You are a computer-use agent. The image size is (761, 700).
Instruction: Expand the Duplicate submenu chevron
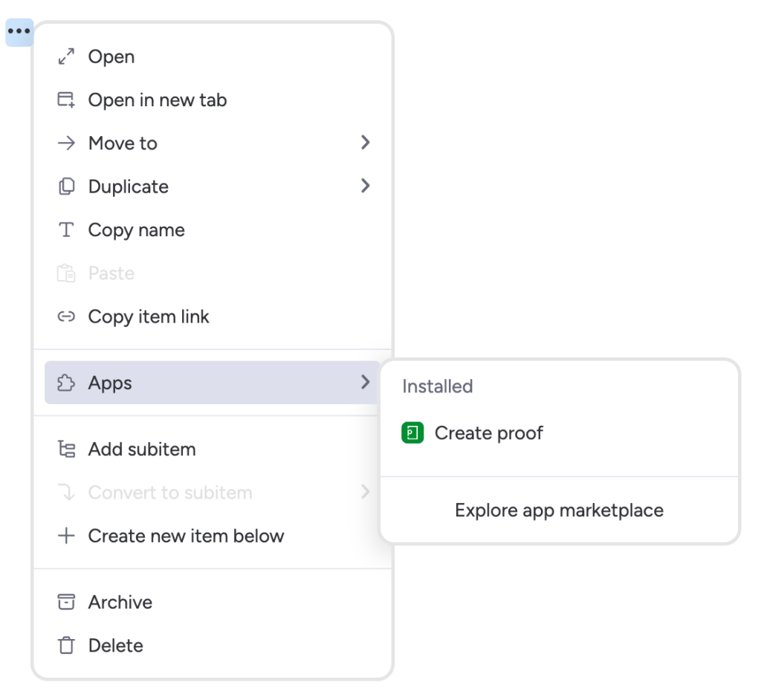pos(365,187)
